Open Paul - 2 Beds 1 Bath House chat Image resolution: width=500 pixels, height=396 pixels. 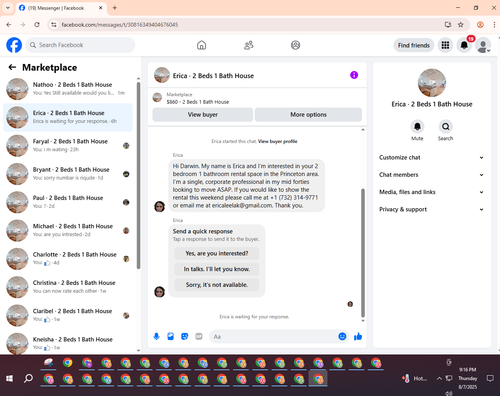coord(68,202)
